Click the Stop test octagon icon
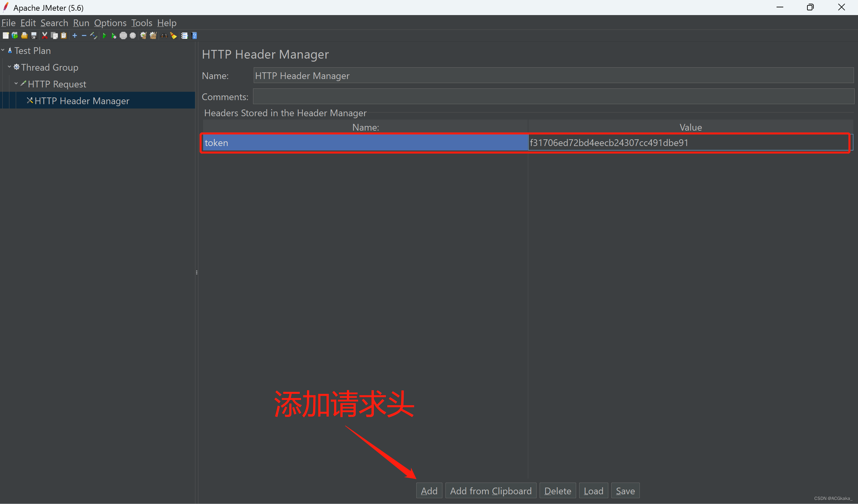858x504 pixels. [x=123, y=36]
